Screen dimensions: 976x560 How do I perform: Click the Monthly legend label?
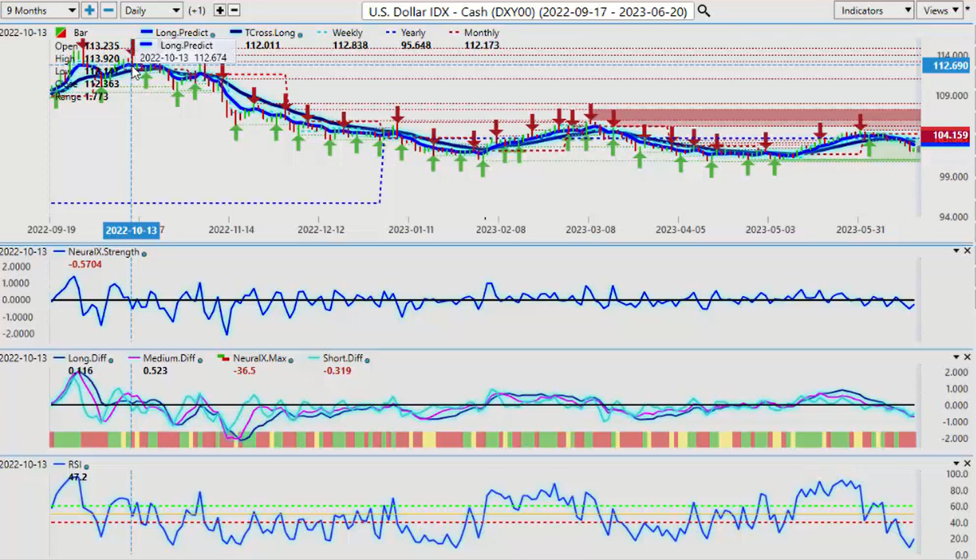(x=482, y=33)
